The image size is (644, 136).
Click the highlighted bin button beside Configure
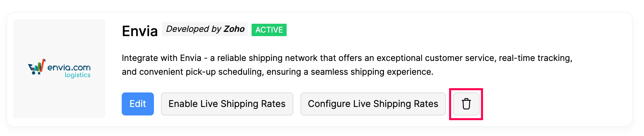tap(466, 104)
